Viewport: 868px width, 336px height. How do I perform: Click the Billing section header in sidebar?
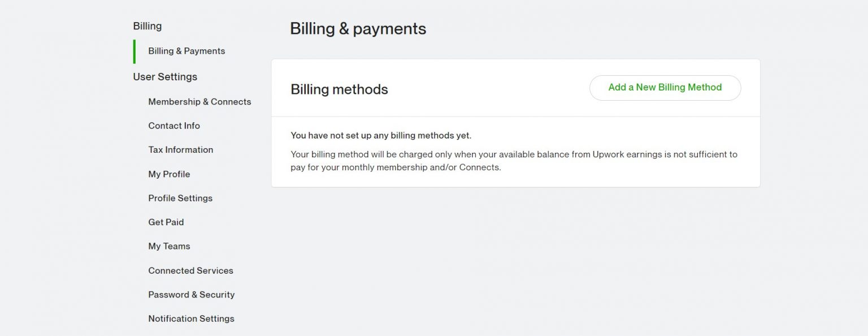(x=147, y=26)
